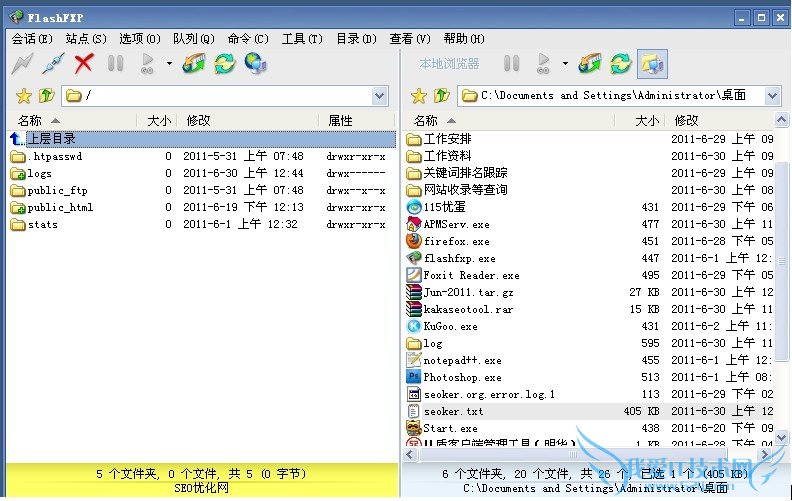Open the 队列(Q) menu
This screenshot has height=501, width=792.
(194, 39)
